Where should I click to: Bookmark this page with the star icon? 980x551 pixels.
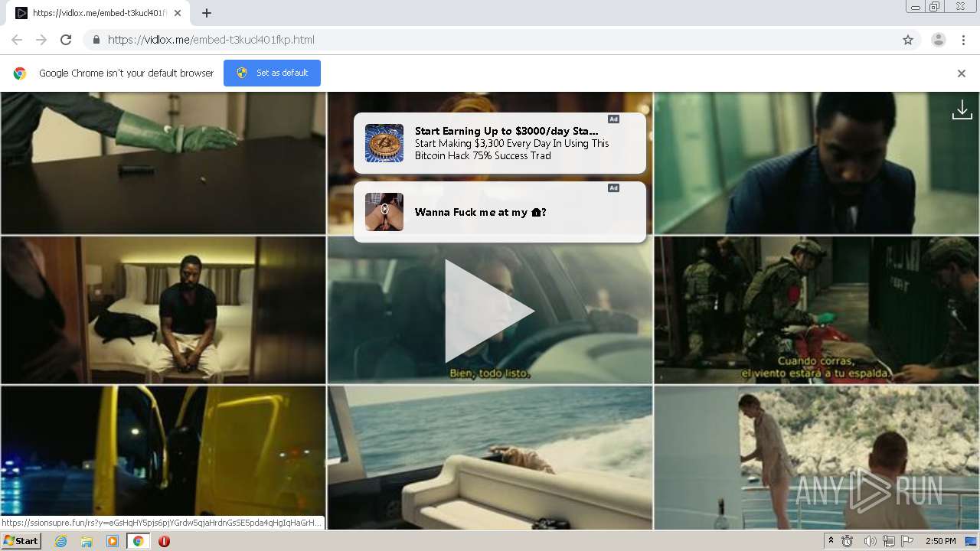click(x=908, y=40)
